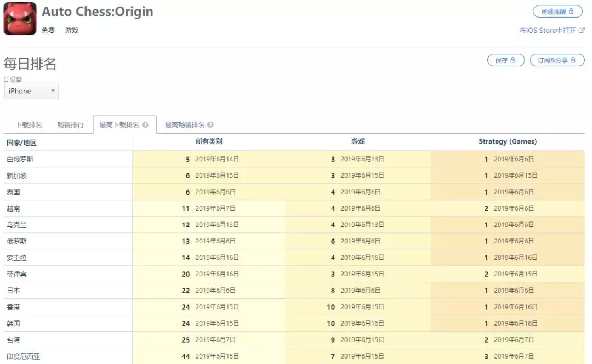Open the iPhone device dropdown

[x=31, y=91]
